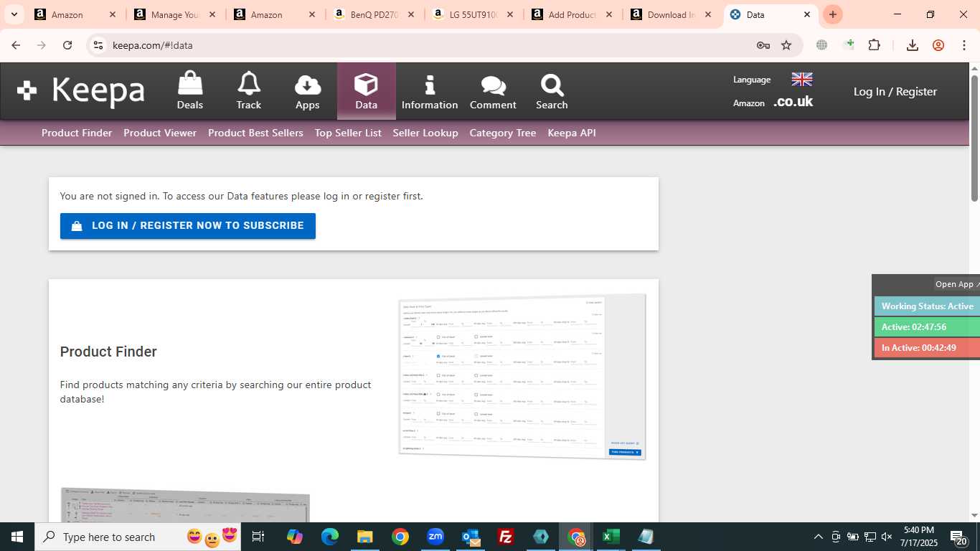Open saved passwords key icon

click(x=763, y=45)
